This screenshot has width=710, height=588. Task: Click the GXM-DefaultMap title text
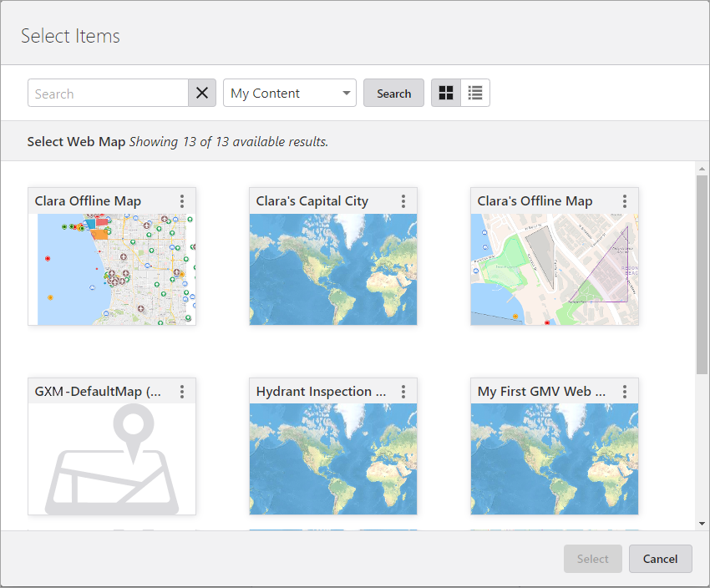pos(98,392)
